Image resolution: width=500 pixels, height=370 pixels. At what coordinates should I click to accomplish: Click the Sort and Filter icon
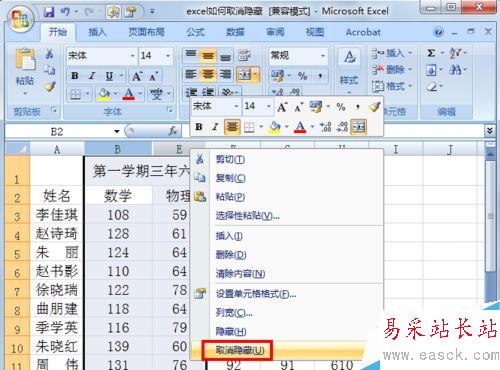[455, 53]
